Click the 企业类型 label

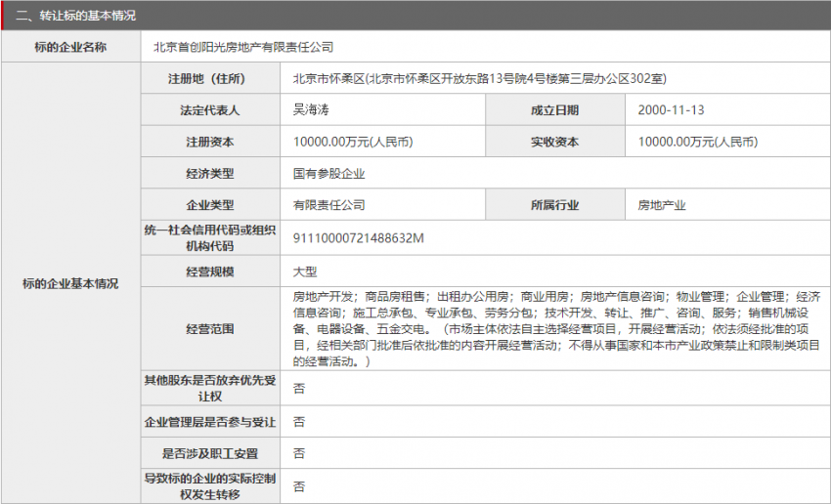[x=210, y=205]
